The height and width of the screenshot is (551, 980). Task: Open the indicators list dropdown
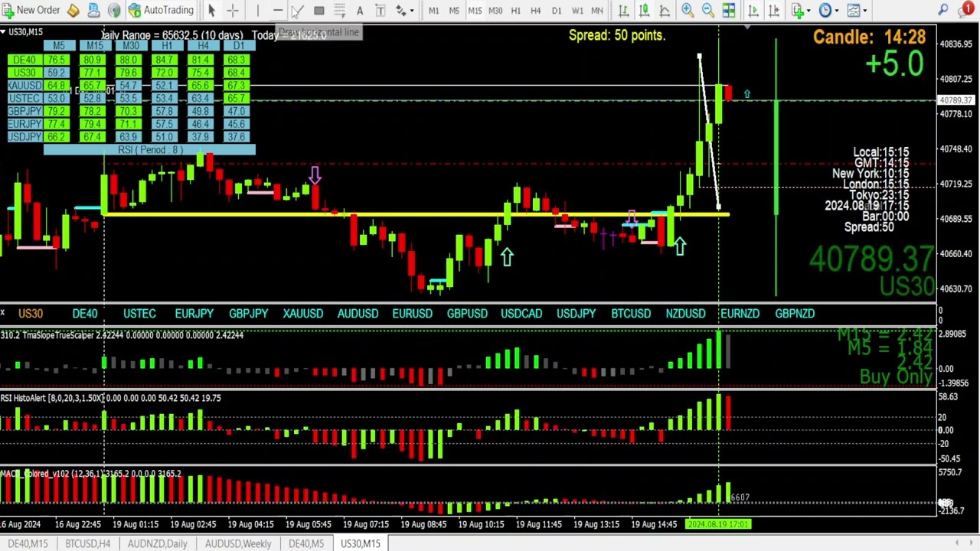click(x=802, y=10)
